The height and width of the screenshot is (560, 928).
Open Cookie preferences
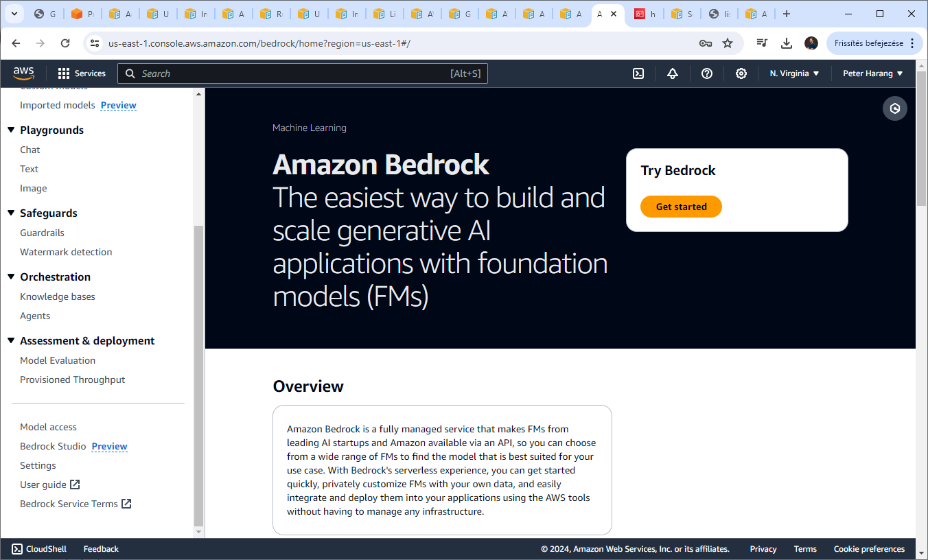[x=869, y=549]
